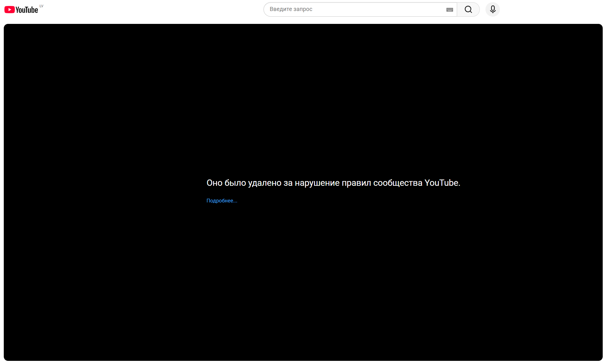Viewport: 609px width, 364px height.
Task: Go to YouTube home via the logo
Action: pyautogui.click(x=21, y=10)
